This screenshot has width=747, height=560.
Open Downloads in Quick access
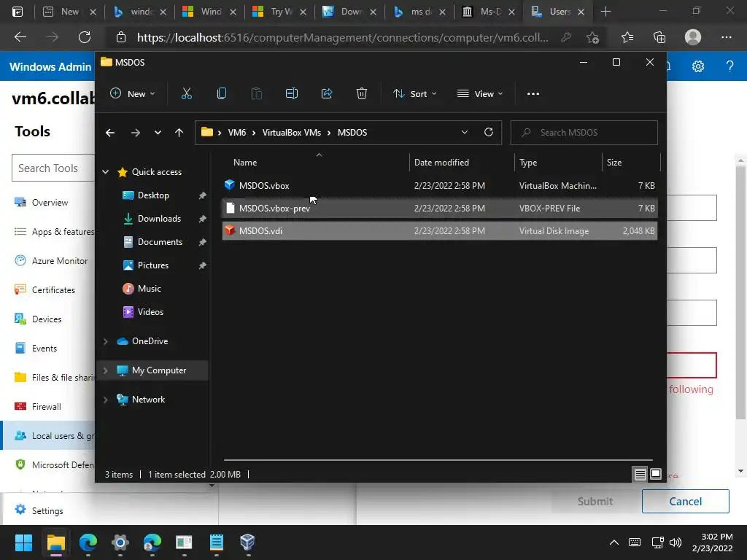159,219
